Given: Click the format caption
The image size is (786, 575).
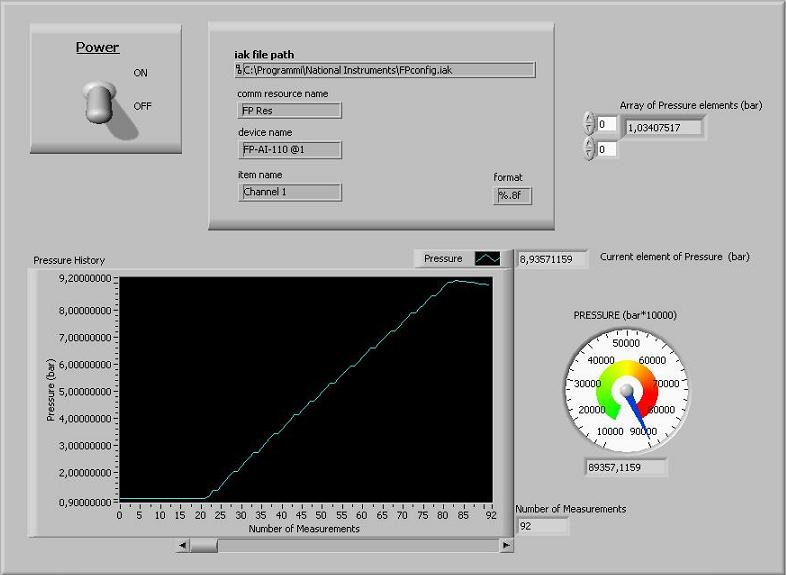Looking at the screenshot, I should tap(508, 177).
